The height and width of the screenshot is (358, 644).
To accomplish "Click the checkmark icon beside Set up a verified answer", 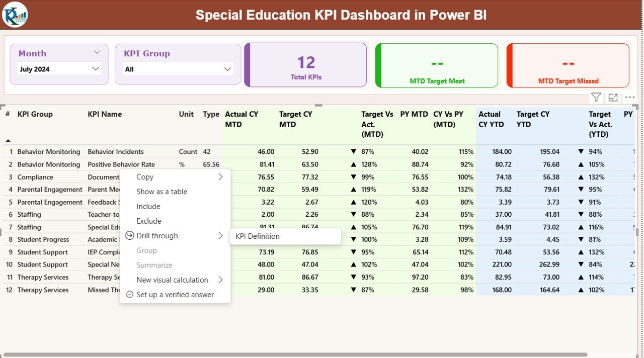I will pyautogui.click(x=130, y=295).
